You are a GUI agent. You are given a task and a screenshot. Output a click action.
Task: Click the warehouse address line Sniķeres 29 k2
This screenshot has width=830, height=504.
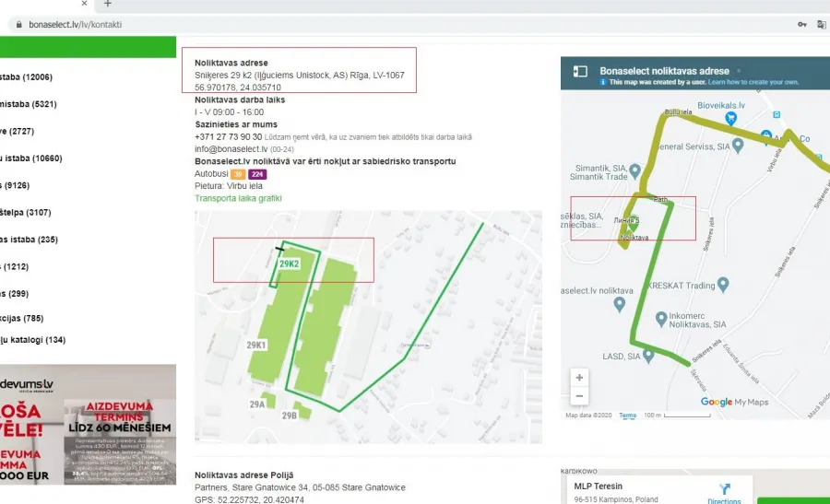pyautogui.click(x=300, y=76)
